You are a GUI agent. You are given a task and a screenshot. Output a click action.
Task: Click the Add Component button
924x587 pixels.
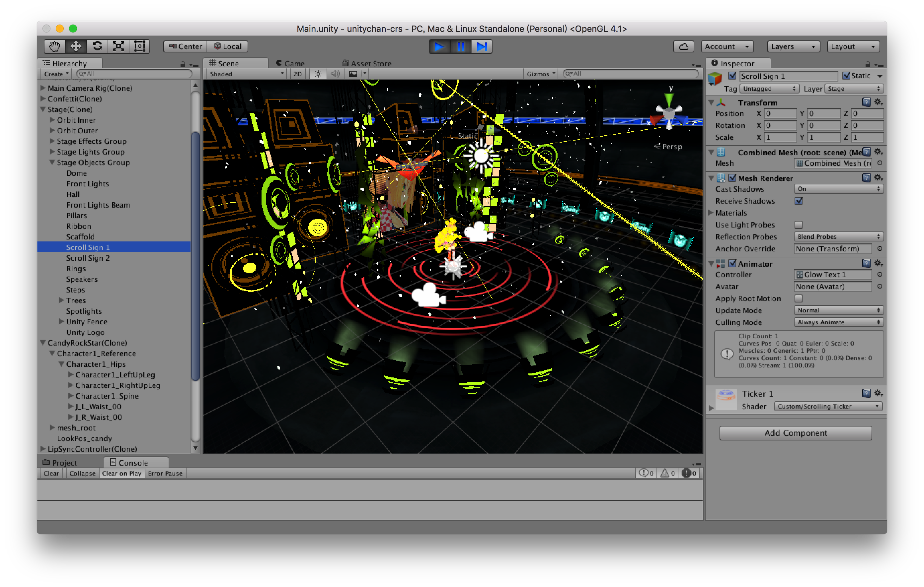pos(795,433)
